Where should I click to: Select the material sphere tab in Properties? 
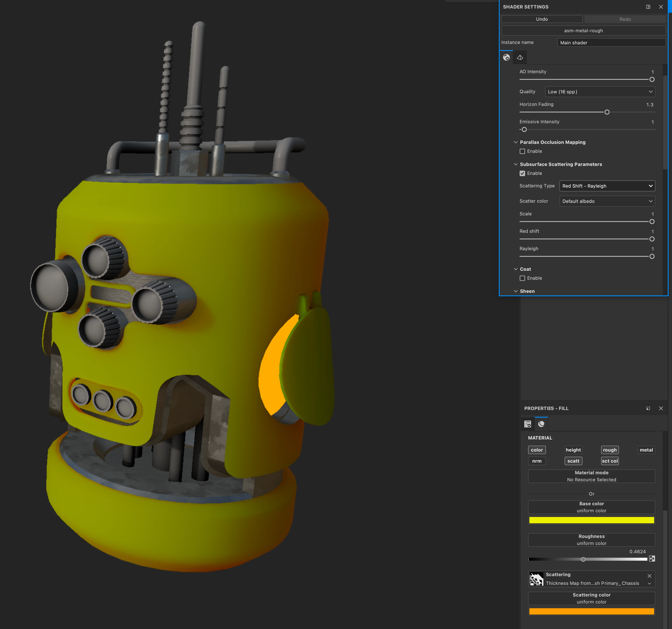click(x=541, y=424)
